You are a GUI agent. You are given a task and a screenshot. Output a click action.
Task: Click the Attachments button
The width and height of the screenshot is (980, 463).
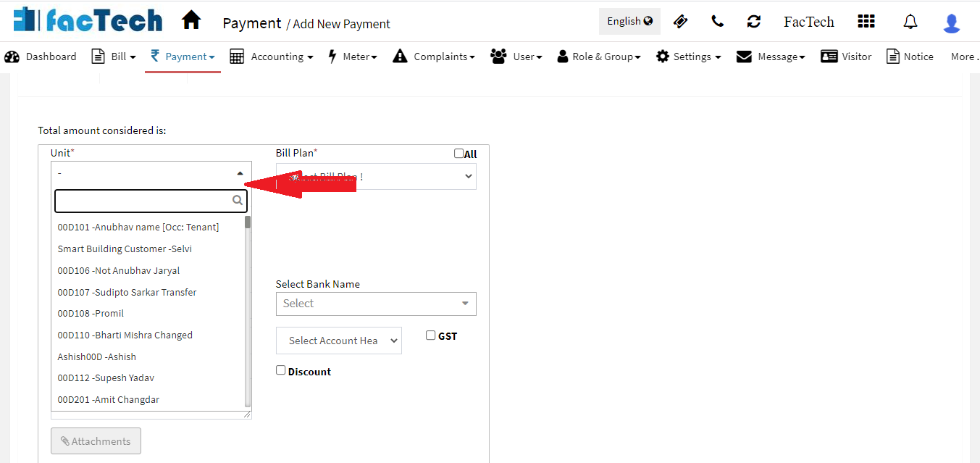click(96, 441)
